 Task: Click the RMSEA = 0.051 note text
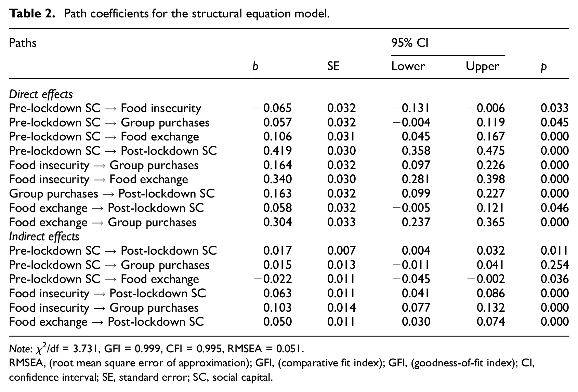click(x=266, y=349)
